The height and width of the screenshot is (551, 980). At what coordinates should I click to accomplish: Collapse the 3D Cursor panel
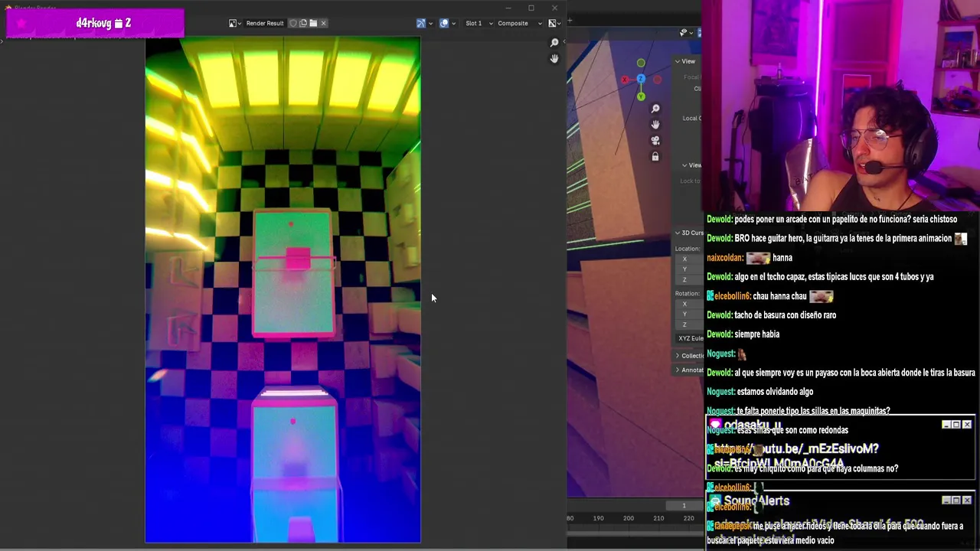point(688,233)
